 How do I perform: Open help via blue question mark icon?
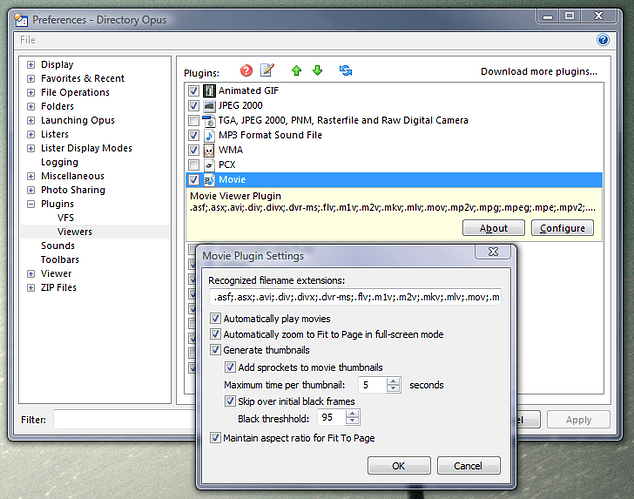[x=603, y=40]
